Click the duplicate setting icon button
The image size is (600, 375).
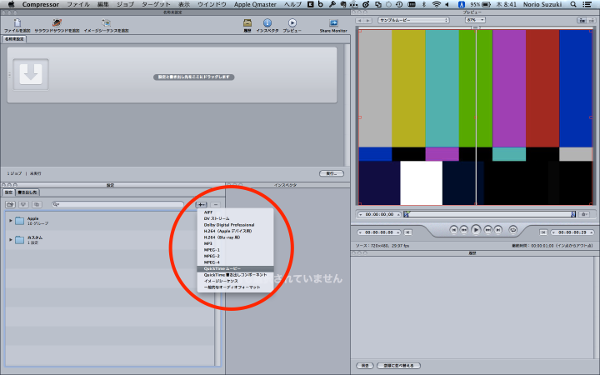click(x=37, y=205)
